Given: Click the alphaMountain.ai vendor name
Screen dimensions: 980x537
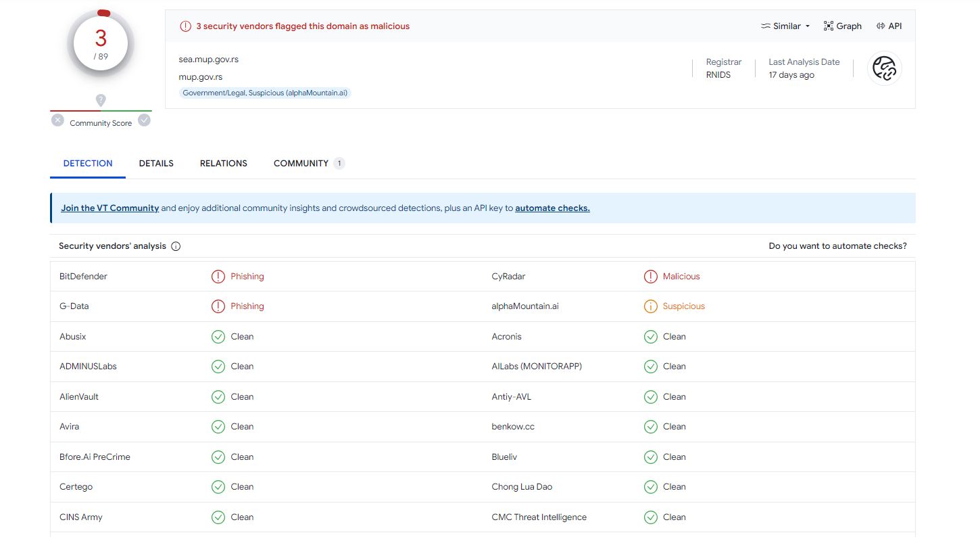Looking at the screenshot, I should (525, 306).
